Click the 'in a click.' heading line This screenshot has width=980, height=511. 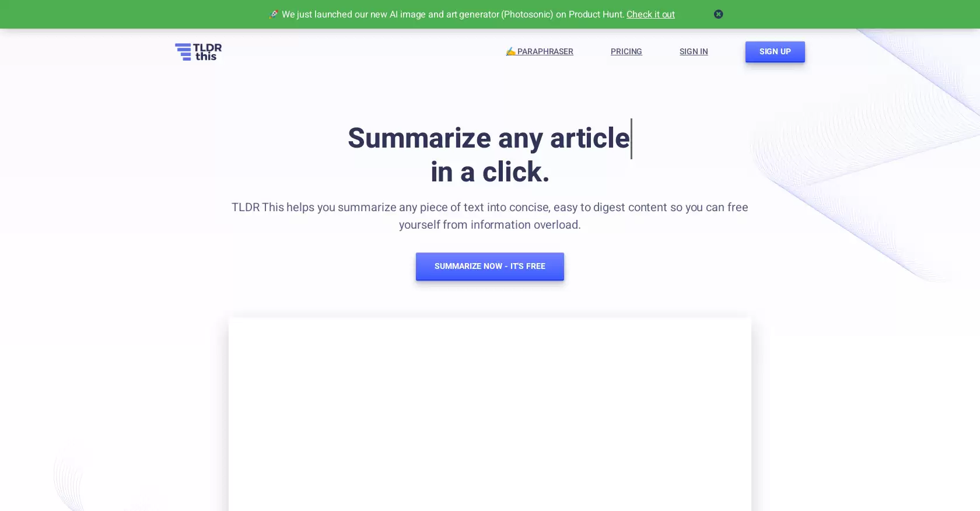tap(490, 172)
